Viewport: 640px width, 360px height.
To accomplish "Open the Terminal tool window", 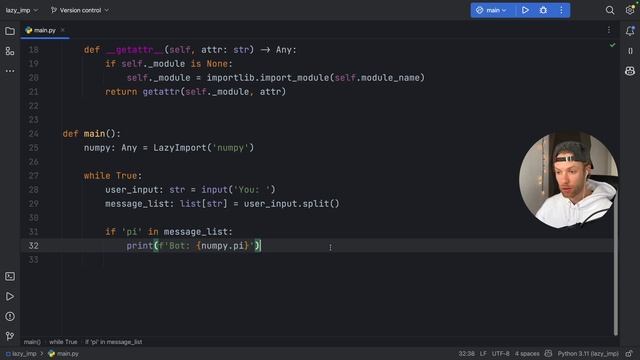I will click(10, 276).
